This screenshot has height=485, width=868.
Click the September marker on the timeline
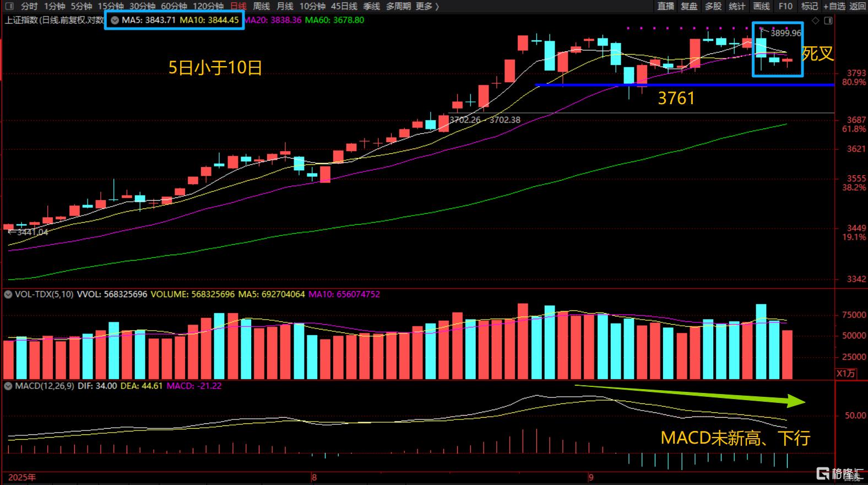[x=590, y=477]
